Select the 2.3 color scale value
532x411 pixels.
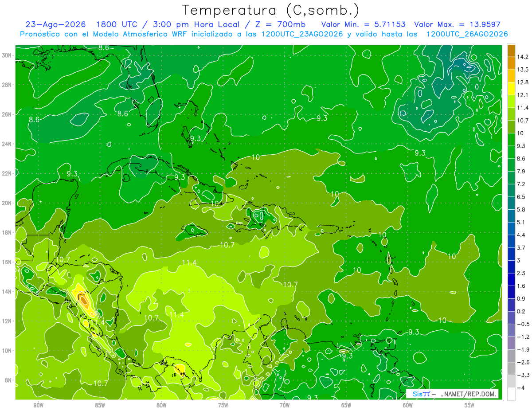coord(521,273)
